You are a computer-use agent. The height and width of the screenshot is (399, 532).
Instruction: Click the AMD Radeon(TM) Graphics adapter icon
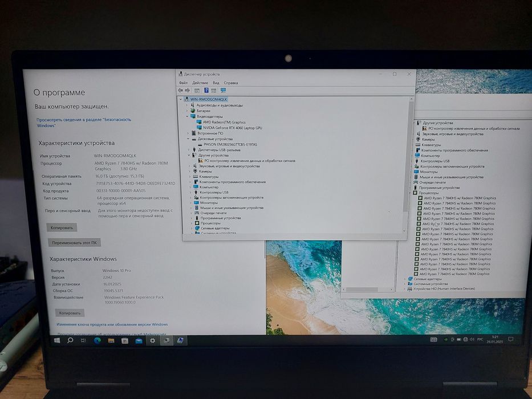(x=199, y=122)
